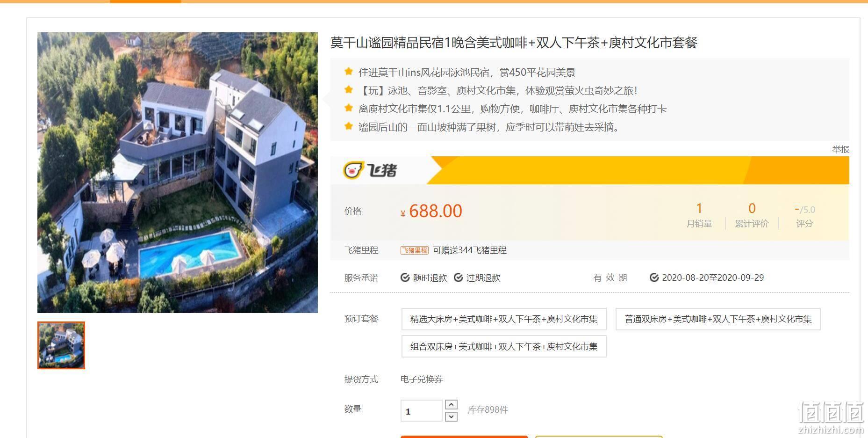Decrease quantity with down arrow
Image resolution: width=868 pixels, height=438 pixels.
[451, 416]
